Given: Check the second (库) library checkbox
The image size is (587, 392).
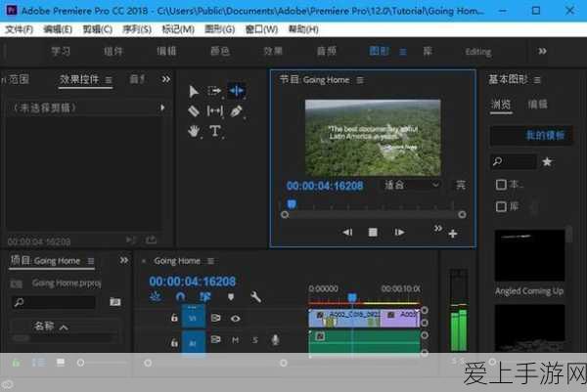Looking at the screenshot, I should click(501, 206).
